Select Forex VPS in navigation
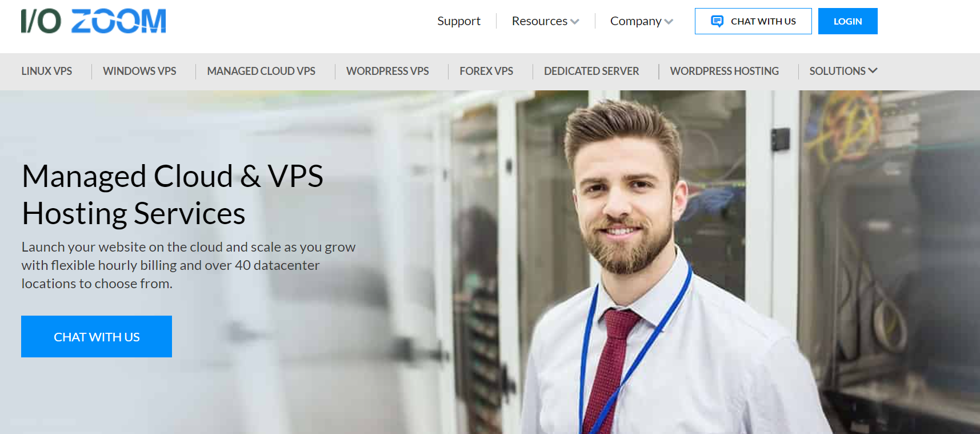 [486, 71]
